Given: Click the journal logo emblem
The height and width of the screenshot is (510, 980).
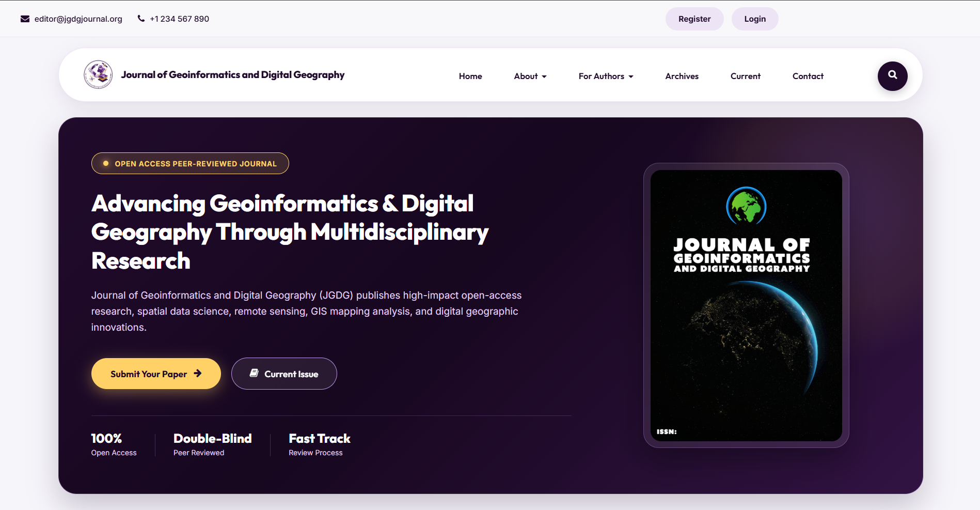Looking at the screenshot, I should point(98,74).
